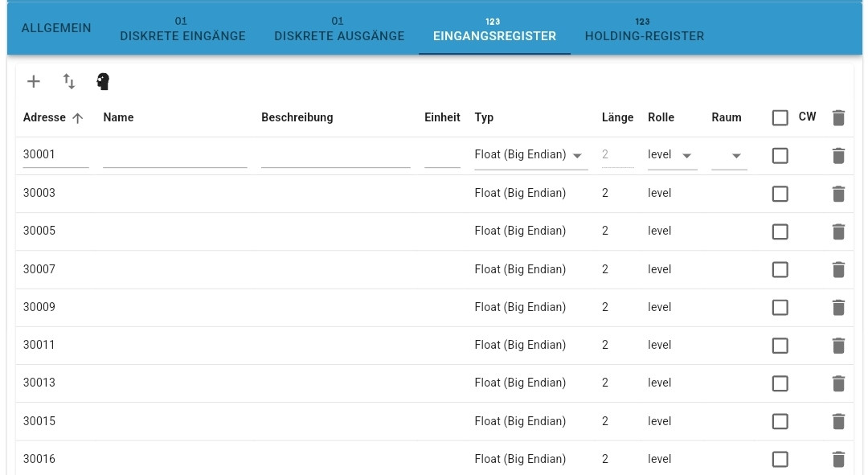This screenshot has width=868, height=475.
Task: Click the plus icon to add register
Action: click(34, 81)
